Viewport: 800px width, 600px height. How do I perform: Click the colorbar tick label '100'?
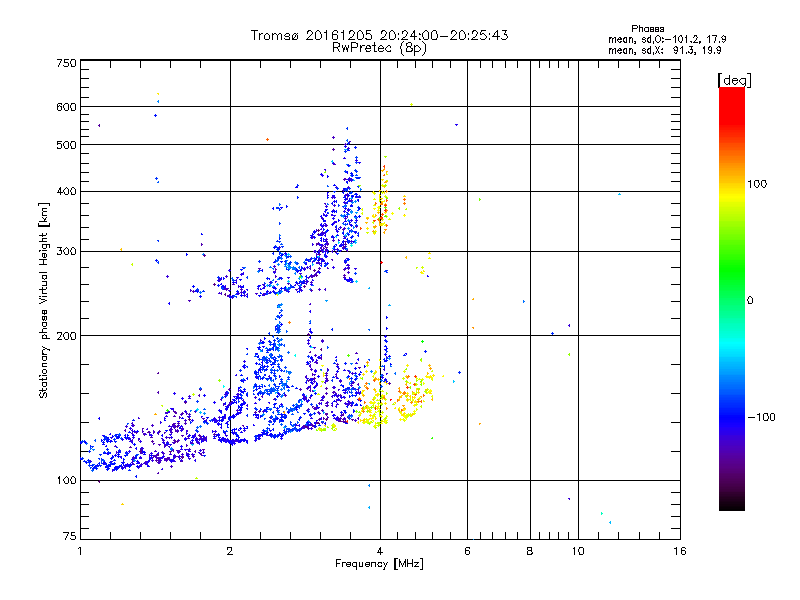[757, 184]
